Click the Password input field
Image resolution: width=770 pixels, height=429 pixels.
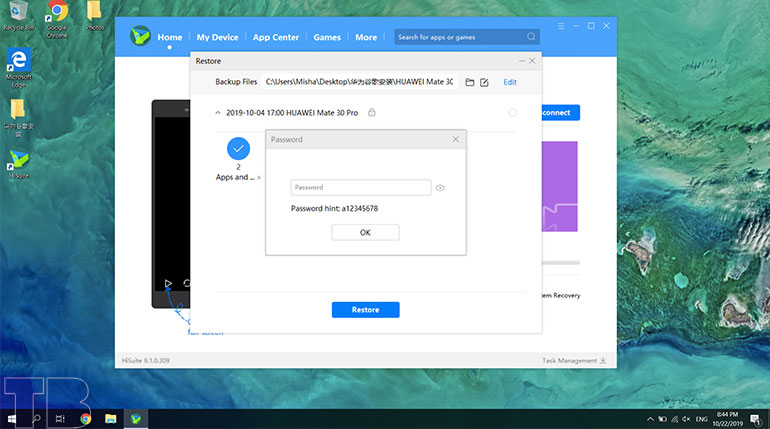[x=361, y=188]
